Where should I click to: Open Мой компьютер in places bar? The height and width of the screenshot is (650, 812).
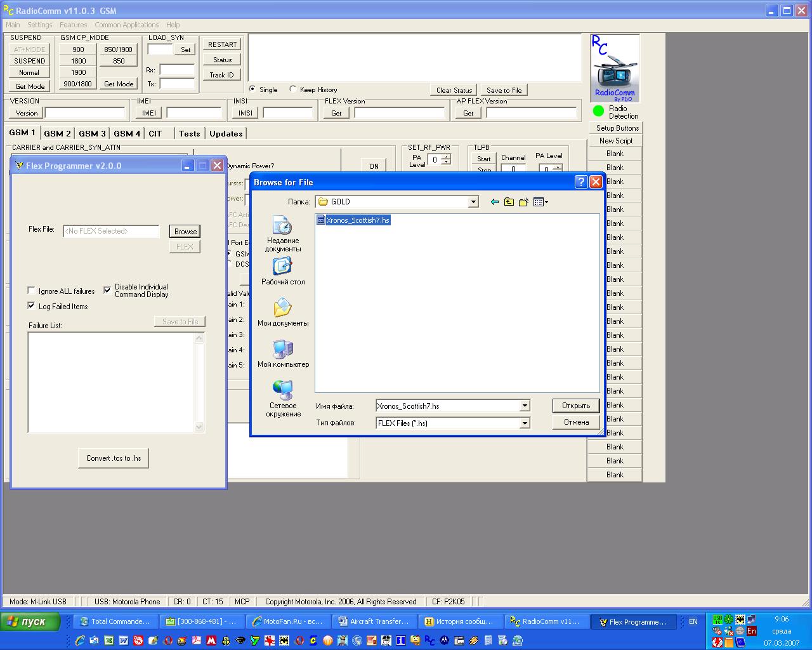pos(283,354)
